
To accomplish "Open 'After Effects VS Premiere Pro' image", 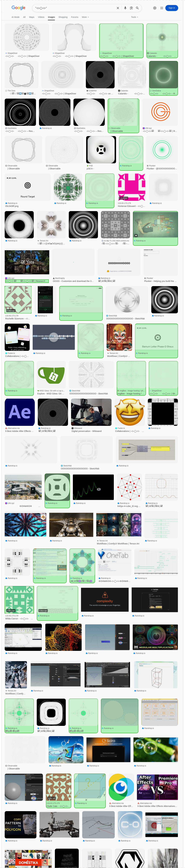I will pyautogui.click(x=157, y=787).
